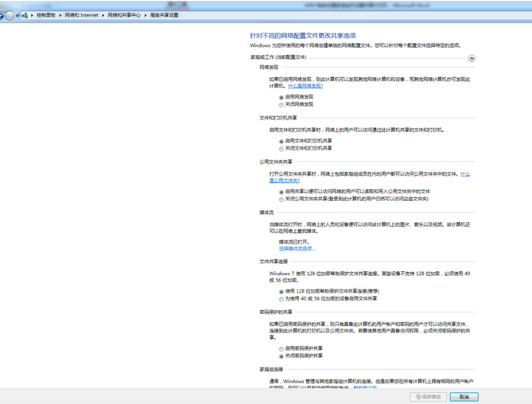Screen dimensions: 532x404
Task: Open 选择媒体流选项 link
Action: tap(297, 248)
